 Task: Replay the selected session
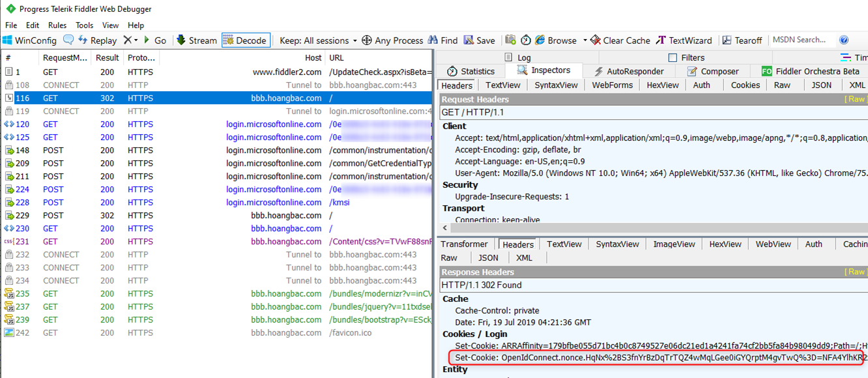(x=97, y=40)
